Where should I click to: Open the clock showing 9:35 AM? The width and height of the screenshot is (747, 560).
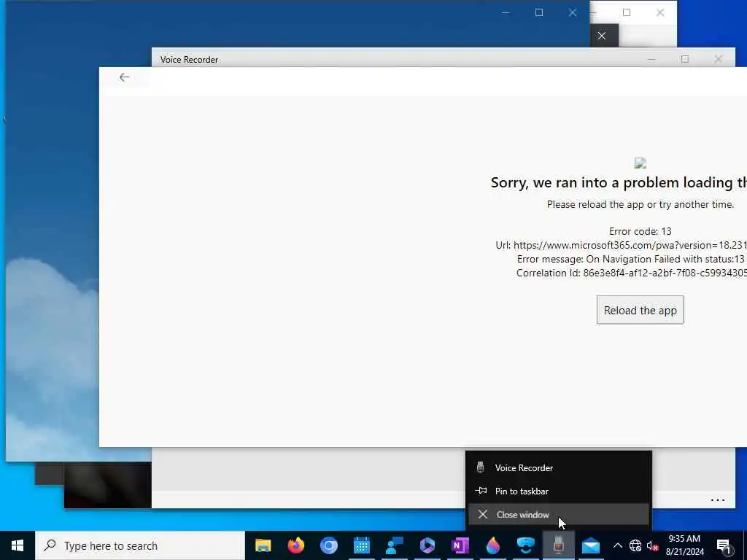(x=684, y=545)
